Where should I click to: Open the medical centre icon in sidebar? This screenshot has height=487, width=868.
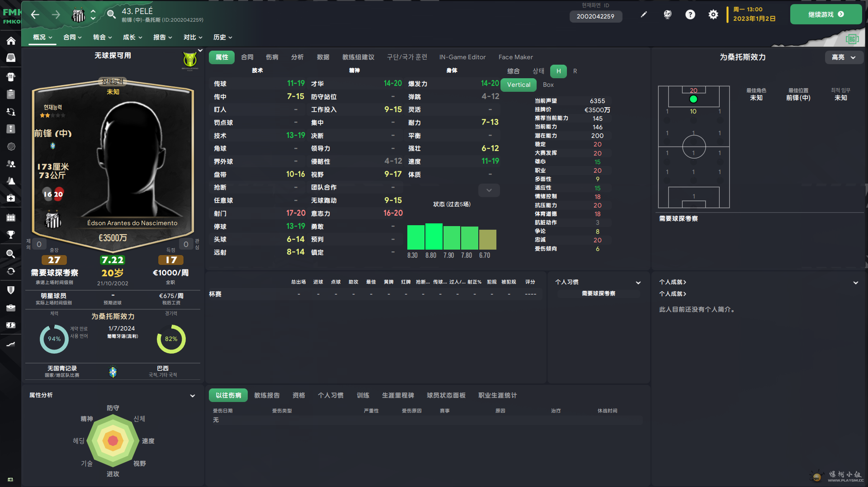11,198
